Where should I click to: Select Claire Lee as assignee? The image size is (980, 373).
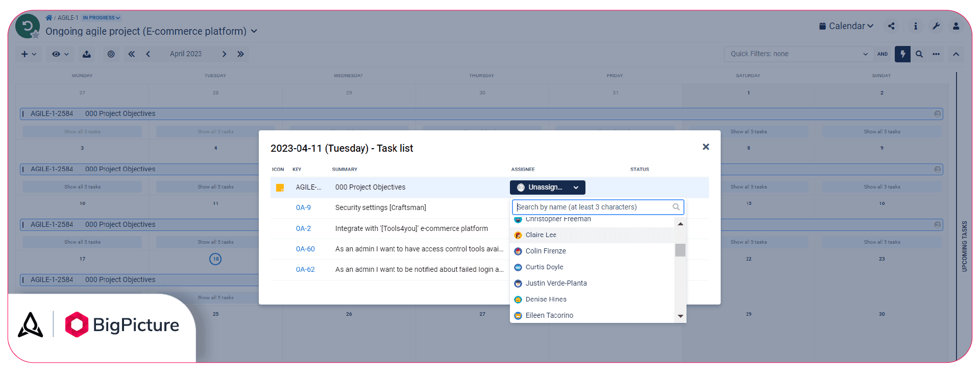click(x=593, y=235)
